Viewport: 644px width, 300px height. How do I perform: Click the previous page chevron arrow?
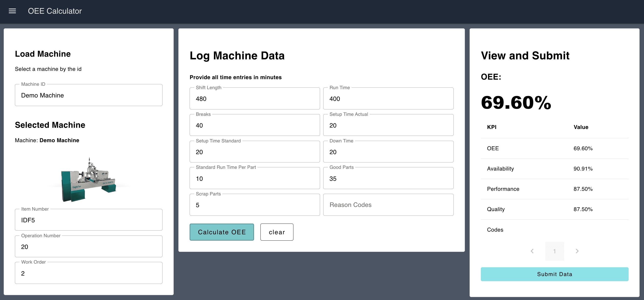pos(532,251)
